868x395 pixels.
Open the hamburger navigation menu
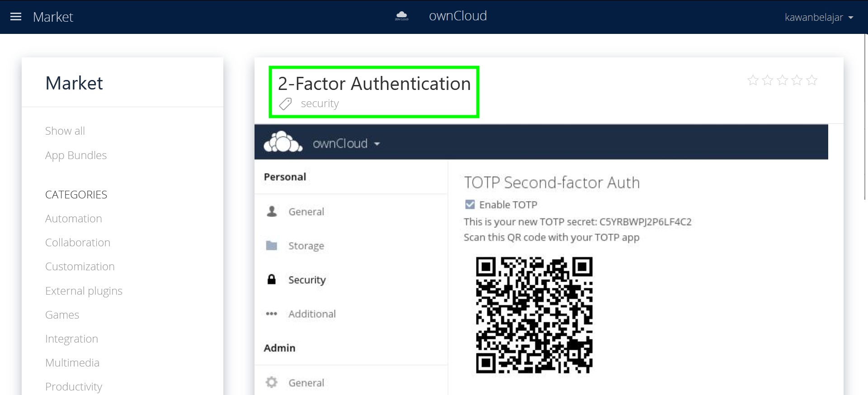click(x=16, y=17)
